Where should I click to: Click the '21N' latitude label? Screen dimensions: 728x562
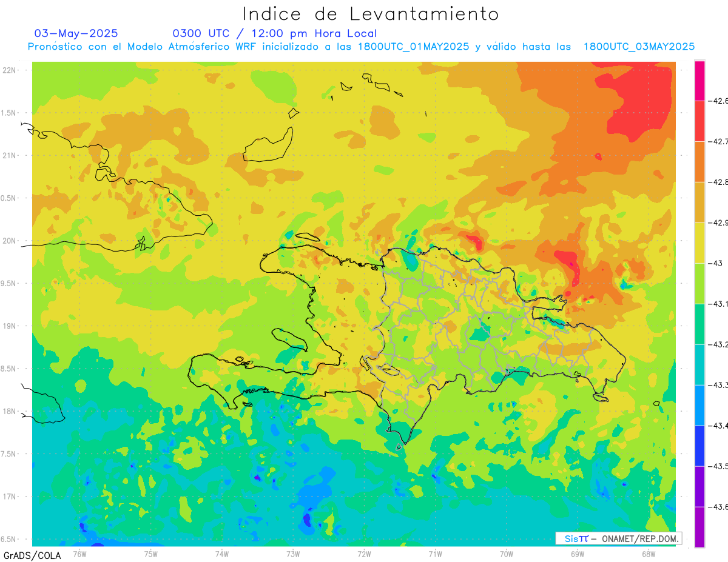pyautogui.click(x=10, y=156)
